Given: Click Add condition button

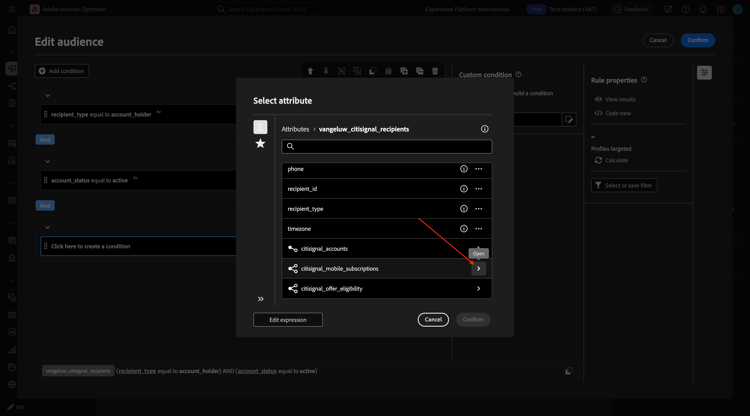Looking at the screenshot, I should pyautogui.click(x=62, y=71).
